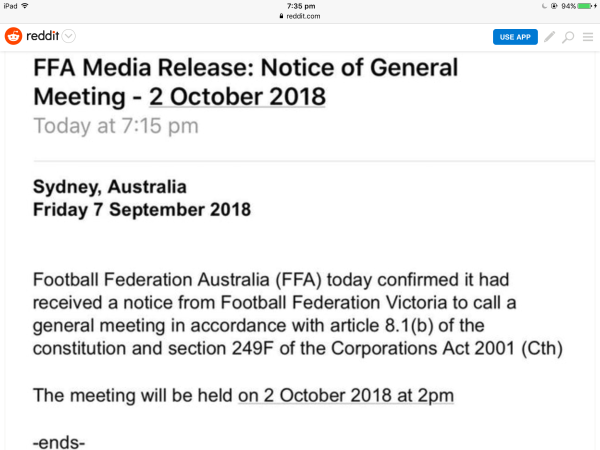Click the Reddit Snoo logo icon
Screen dimensions: 600x450
13,36
